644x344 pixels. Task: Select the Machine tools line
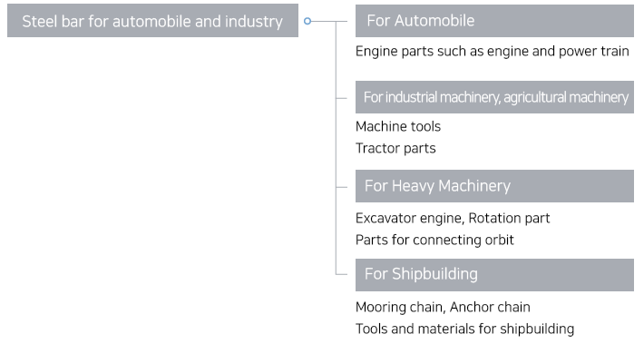[x=398, y=126]
